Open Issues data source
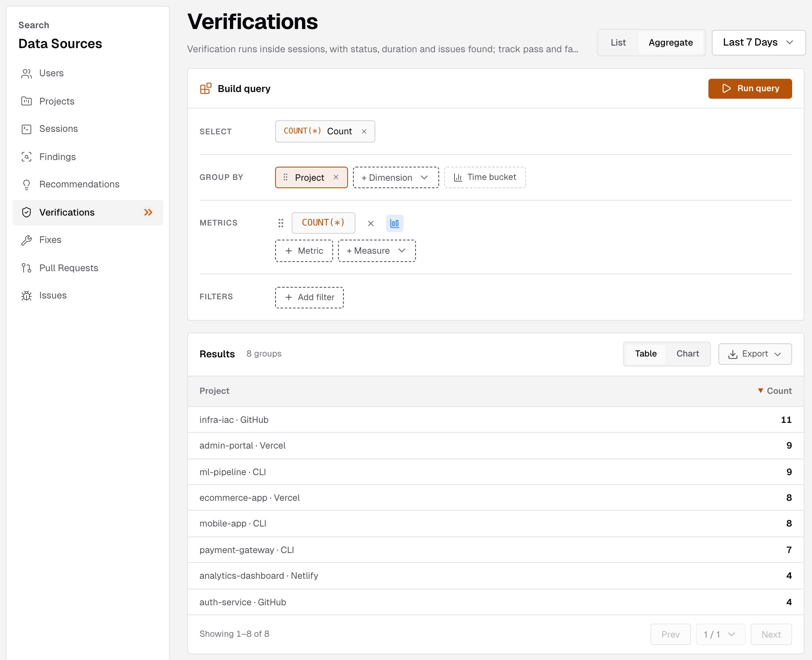This screenshot has width=812, height=660. point(88,296)
